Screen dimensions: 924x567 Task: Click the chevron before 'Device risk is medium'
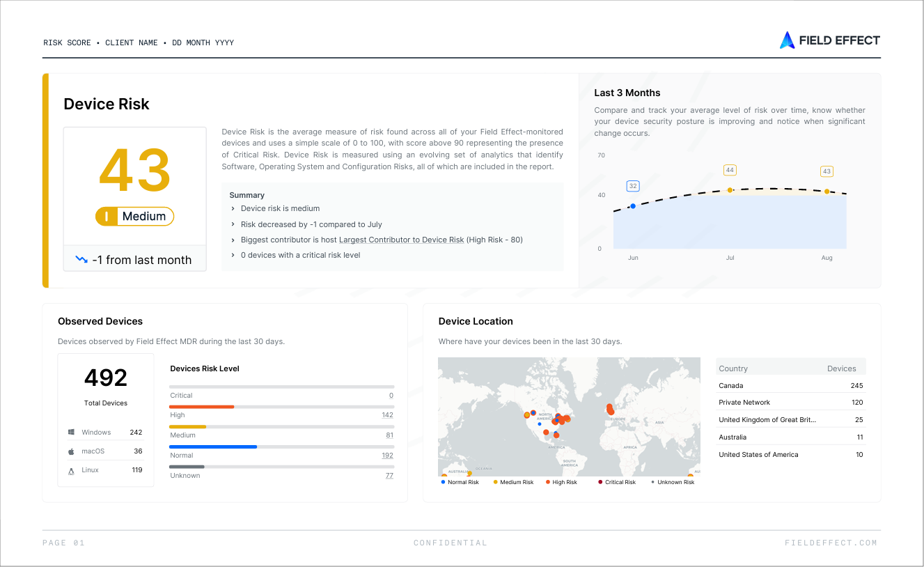(233, 208)
